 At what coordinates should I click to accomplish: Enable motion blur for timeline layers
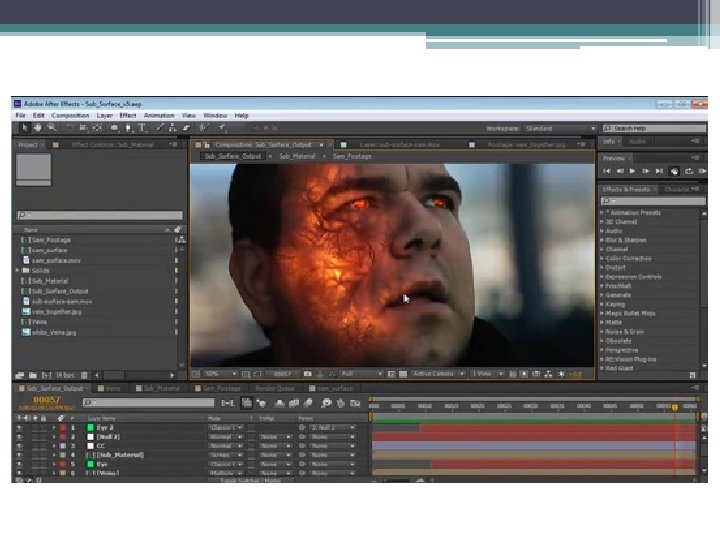(x=308, y=403)
